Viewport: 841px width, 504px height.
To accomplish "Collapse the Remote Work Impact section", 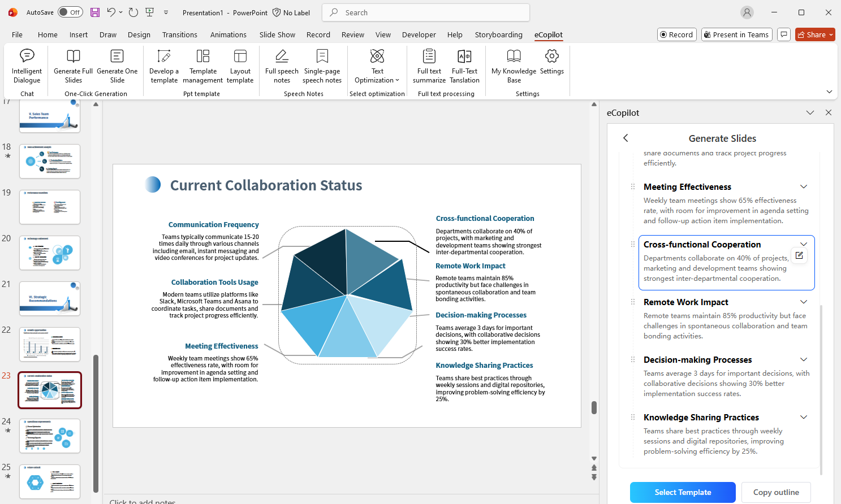I will pos(804,302).
